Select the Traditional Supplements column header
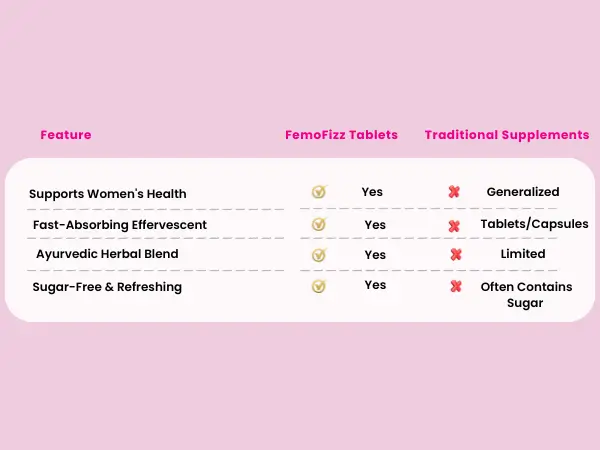The width and height of the screenshot is (600, 450). point(507,135)
